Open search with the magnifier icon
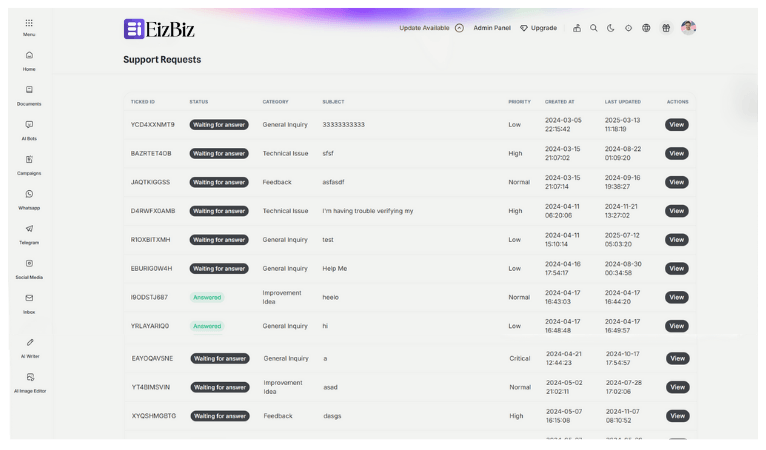The height and width of the screenshot is (450, 766). coord(594,28)
